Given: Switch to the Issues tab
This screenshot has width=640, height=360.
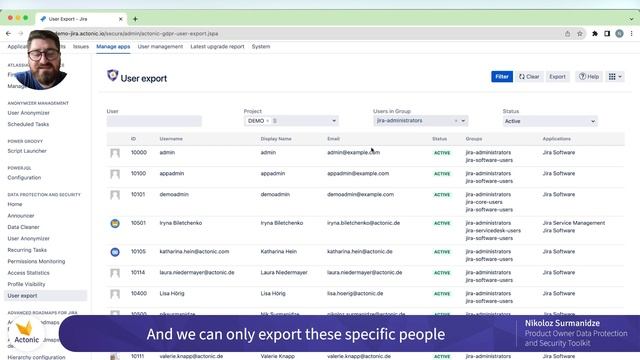Looking at the screenshot, I should pos(81,47).
